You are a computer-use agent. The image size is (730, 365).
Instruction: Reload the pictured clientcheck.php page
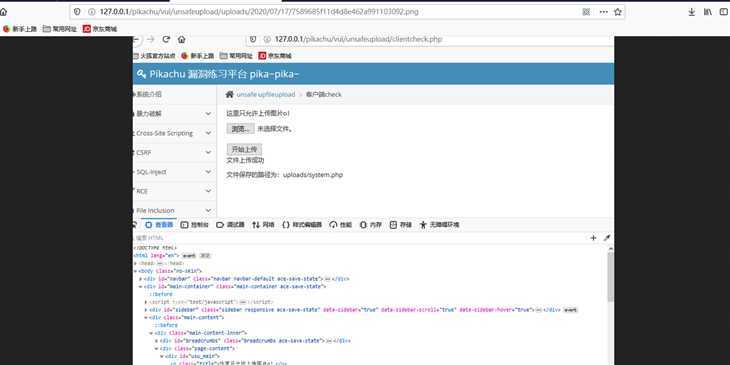pos(166,40)
